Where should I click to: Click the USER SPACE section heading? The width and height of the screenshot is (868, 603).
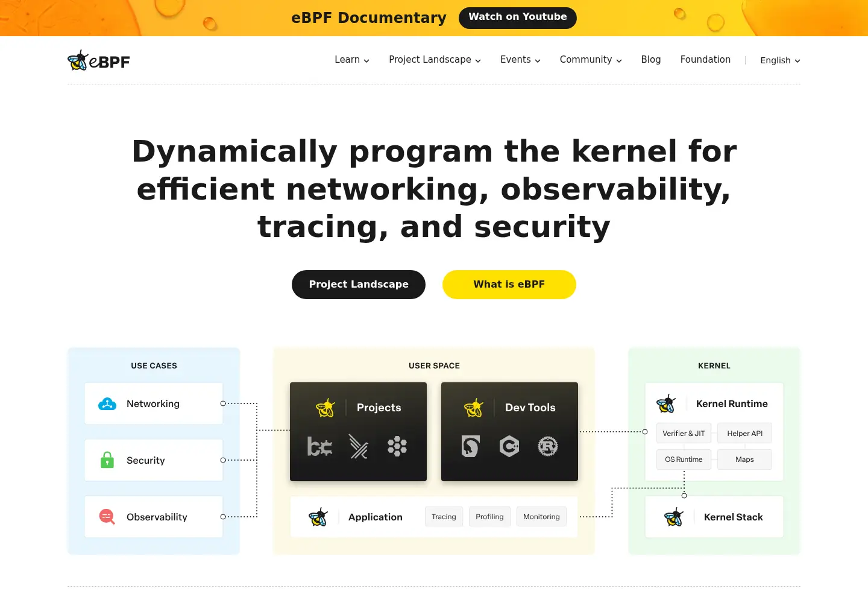pyautogui.click(x=434, y=365)
